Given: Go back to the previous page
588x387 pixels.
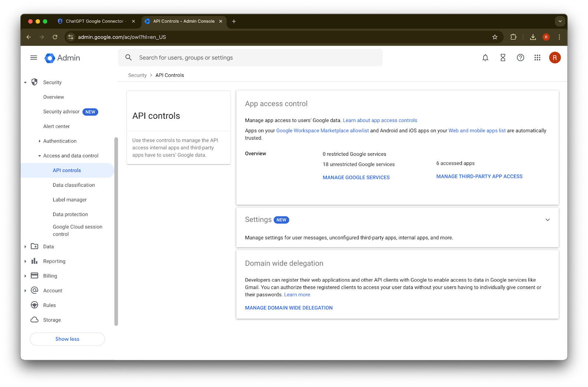Looking at the screenshot, I should (x=29, y=37).
